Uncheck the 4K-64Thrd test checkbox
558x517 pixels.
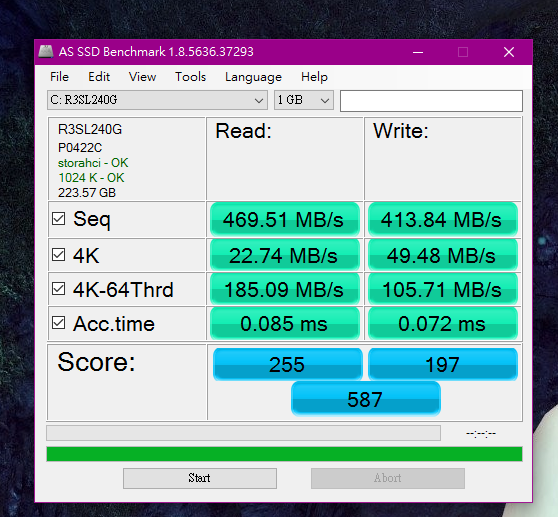pos(58,289)
